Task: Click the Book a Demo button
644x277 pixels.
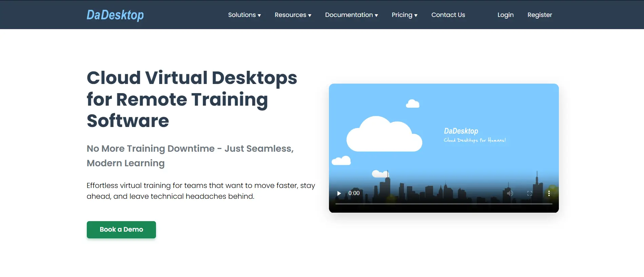Action: point(121,230)
